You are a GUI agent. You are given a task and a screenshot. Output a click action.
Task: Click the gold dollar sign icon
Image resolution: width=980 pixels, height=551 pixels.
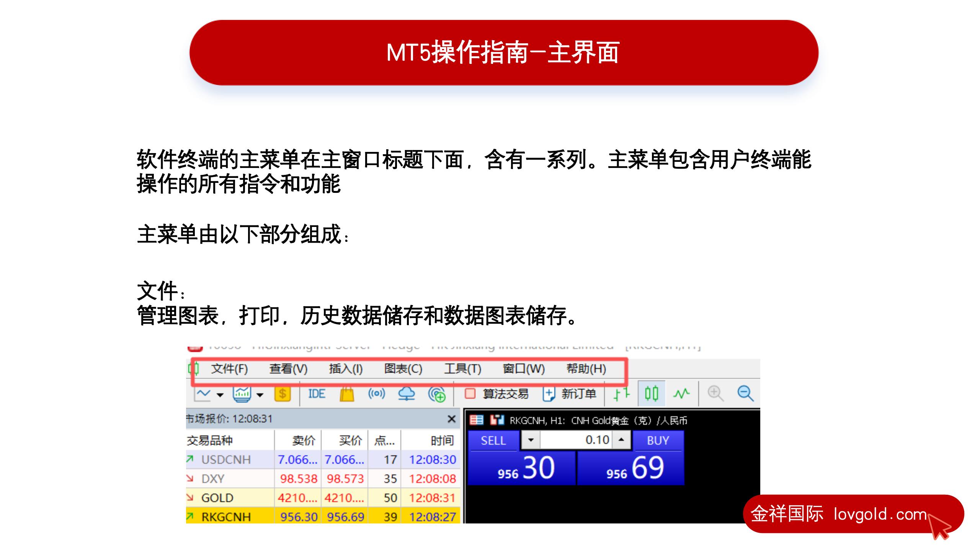point(283,394)
